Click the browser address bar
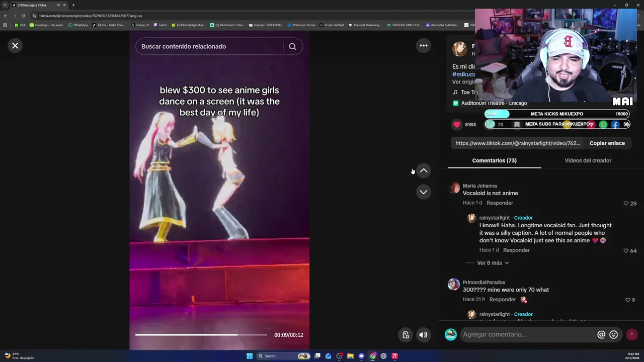644x362 pixels. (252, 16)
